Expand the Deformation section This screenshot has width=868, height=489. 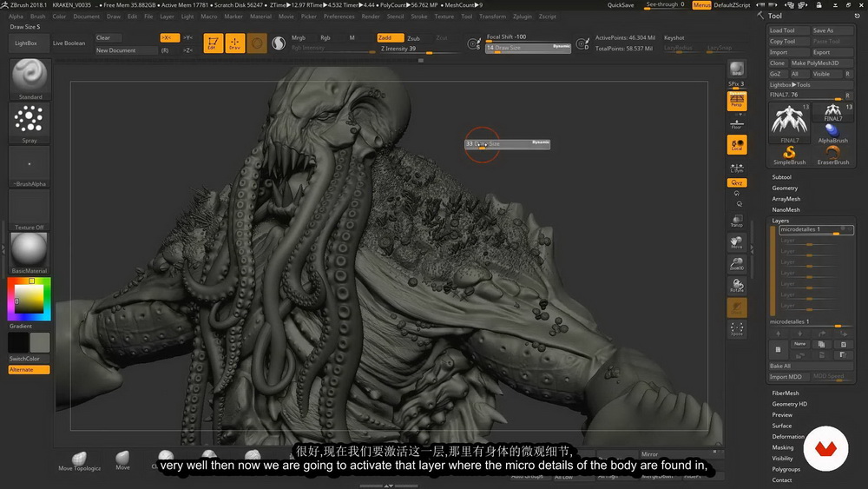(x=788, y=436)
